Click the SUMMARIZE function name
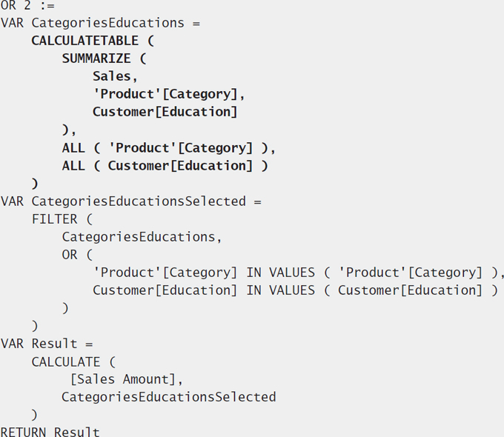The image size is (504, 437). [96, 59]
